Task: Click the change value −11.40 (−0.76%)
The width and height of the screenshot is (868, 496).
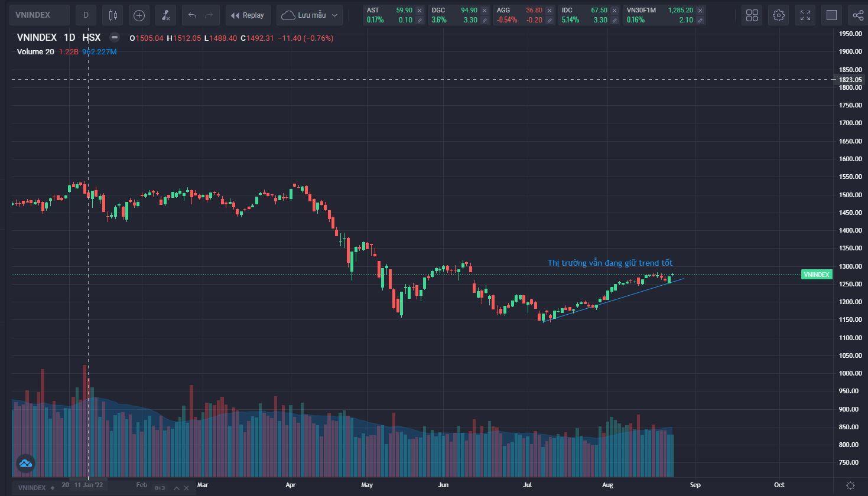Action: pyautogui.click(x=305, y=38)
